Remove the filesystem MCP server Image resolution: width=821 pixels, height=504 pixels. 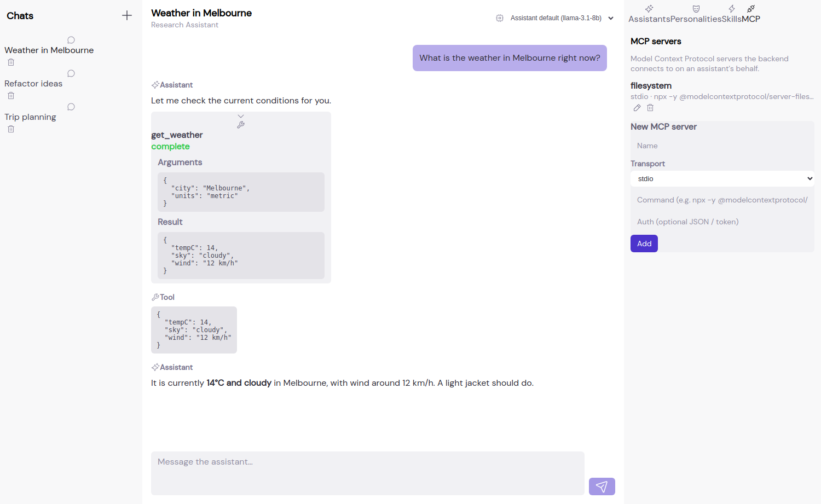point(650,108)
